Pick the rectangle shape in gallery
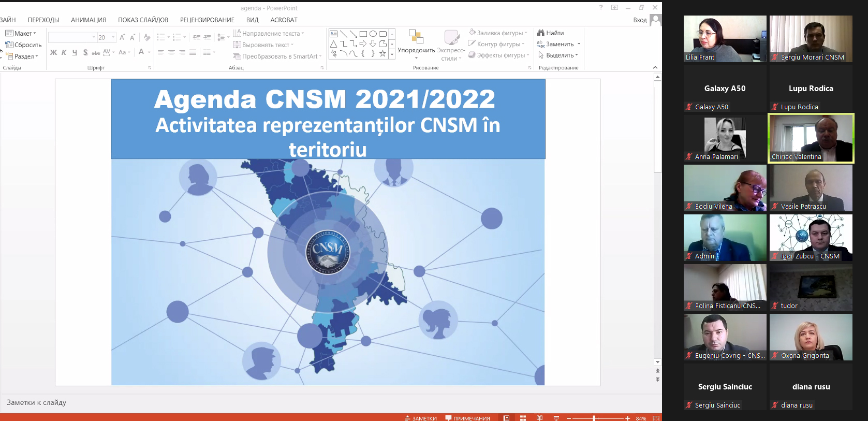868x421 pixels. point(363,34)
